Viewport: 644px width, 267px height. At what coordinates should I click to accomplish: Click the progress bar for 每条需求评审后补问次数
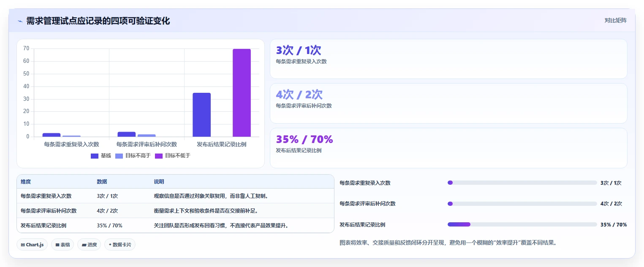point(522,204)
